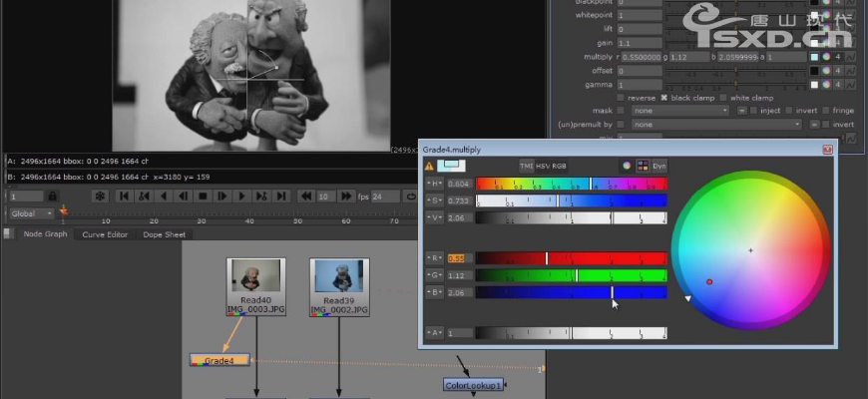Uncheck the black clamp checkbox
The width and height of the screenshot is (868, 399).
tap(663, 98)
